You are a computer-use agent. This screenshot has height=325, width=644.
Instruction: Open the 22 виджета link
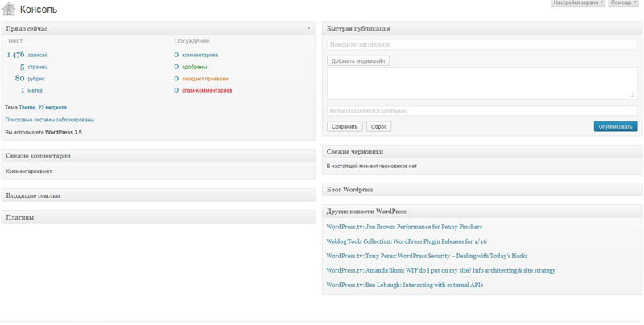point(52,107)
